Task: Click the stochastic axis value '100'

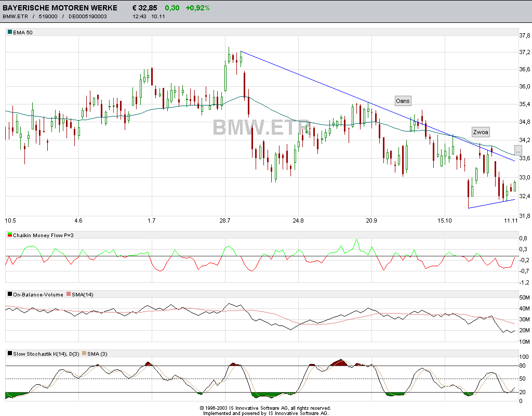Action: [524, 357]
